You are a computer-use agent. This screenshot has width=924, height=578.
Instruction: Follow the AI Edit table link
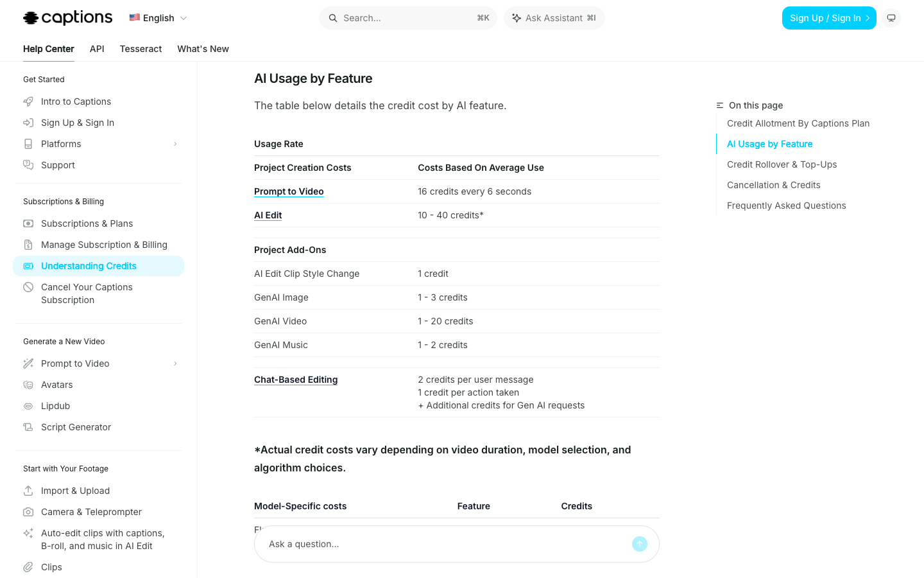[x=268, y=215]
